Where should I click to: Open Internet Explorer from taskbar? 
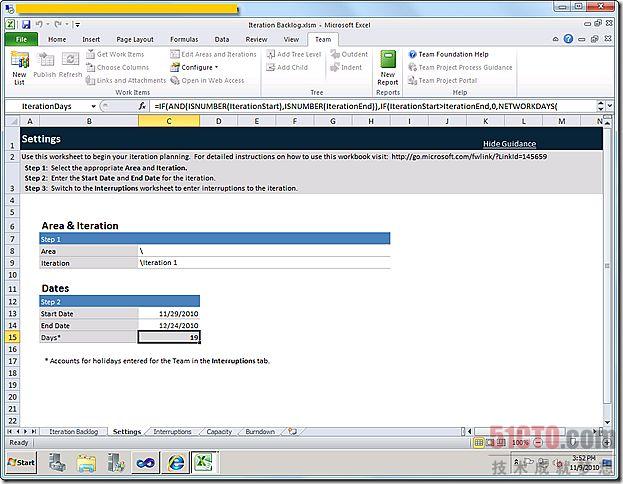click(176, 463)
